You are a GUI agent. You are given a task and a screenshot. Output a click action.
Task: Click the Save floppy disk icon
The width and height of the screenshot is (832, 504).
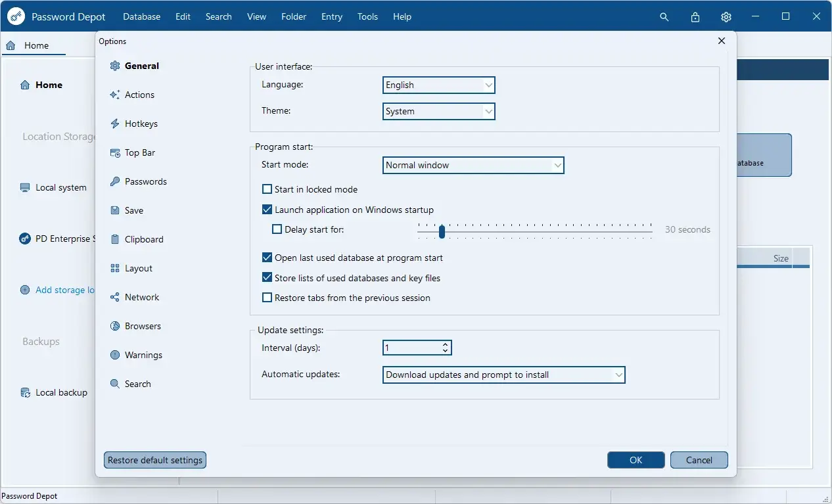tap(115, 210)
